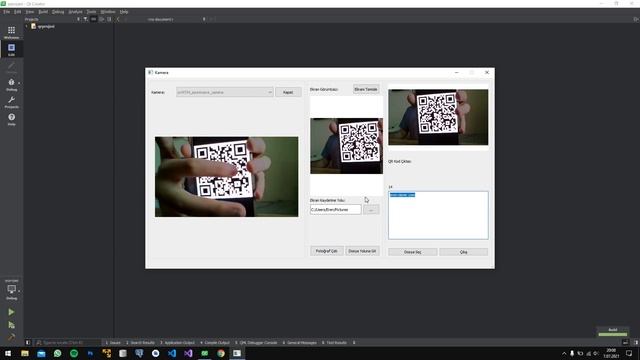The width and height of the screenshot is (640, 360).
Task: Click the QR code result text box
Action: tap(438, 215)
